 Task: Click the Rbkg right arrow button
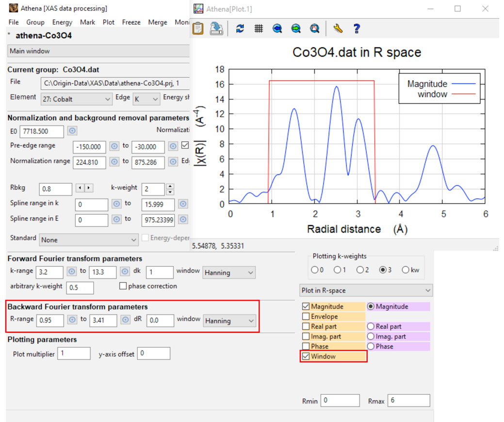pyautogui.click(x=89, y=188)
